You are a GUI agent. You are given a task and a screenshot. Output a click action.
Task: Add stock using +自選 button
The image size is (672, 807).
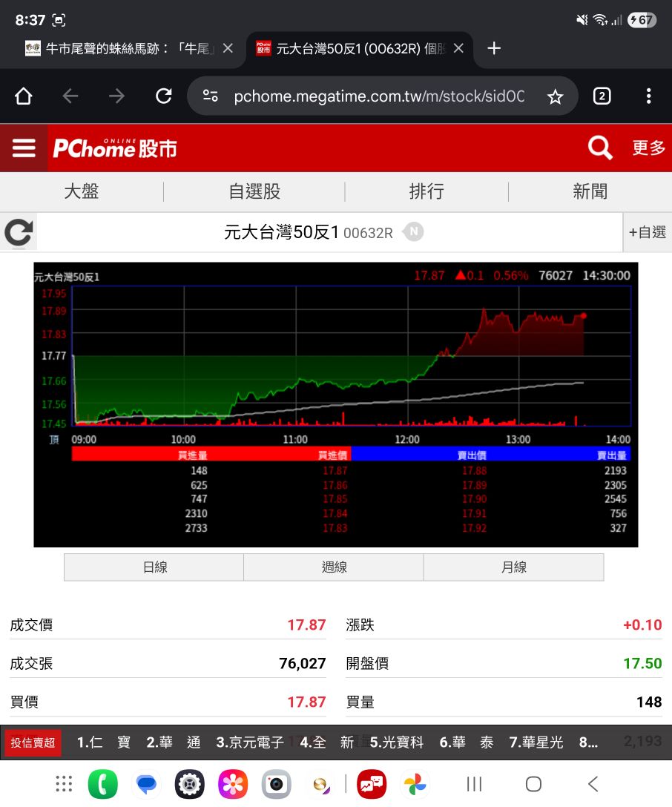pos(648,232)
